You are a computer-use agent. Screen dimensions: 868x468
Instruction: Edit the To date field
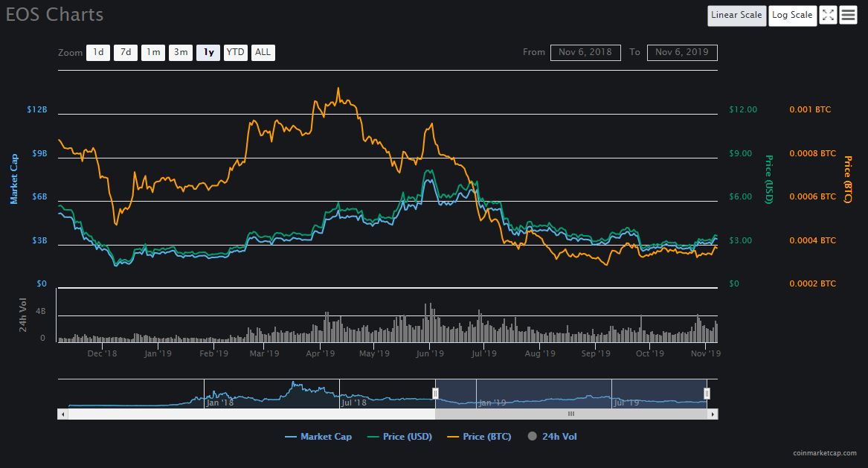pyautogui.click(x=682, y=53)
